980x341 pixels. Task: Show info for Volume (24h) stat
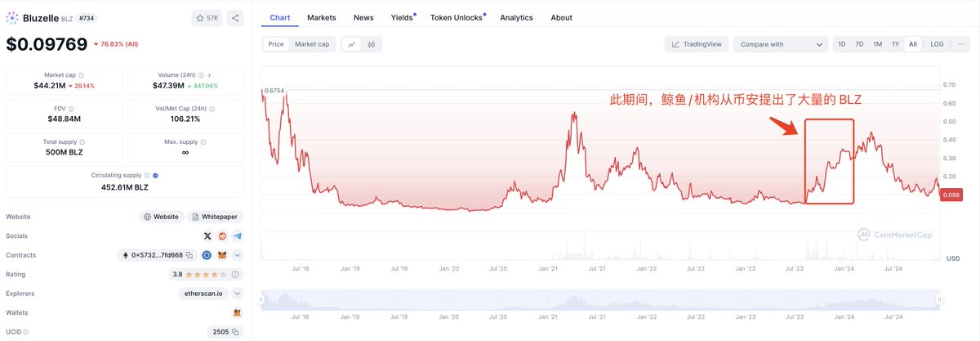click(x=200, y=74)
